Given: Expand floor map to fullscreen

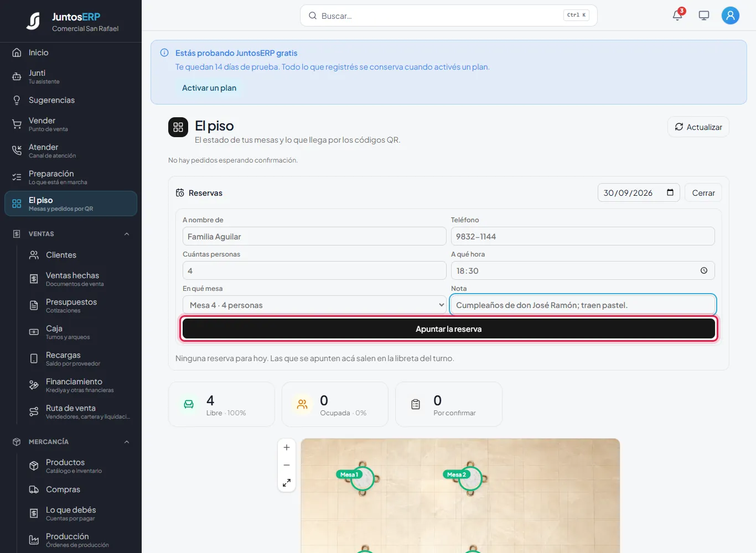Looking at the screenshot, I should click(287, 483).
